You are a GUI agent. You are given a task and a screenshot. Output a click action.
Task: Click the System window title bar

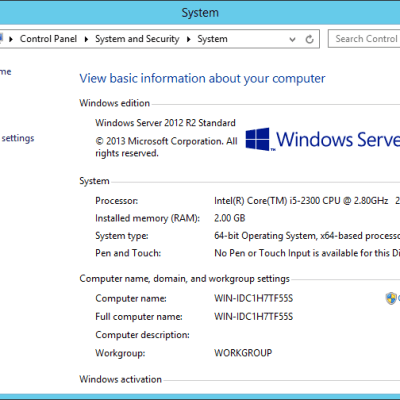(200, 13)
